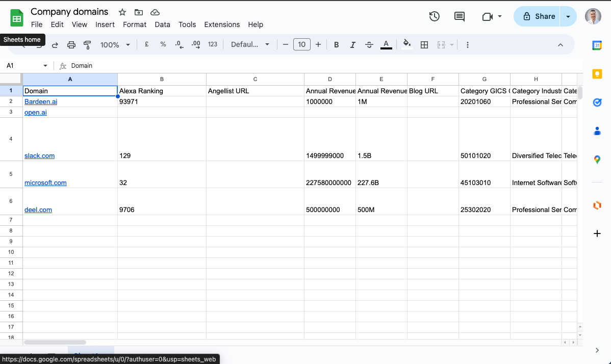The image size is (611, 364).
Task: Click the Share button
Action: tap(537, 16)
